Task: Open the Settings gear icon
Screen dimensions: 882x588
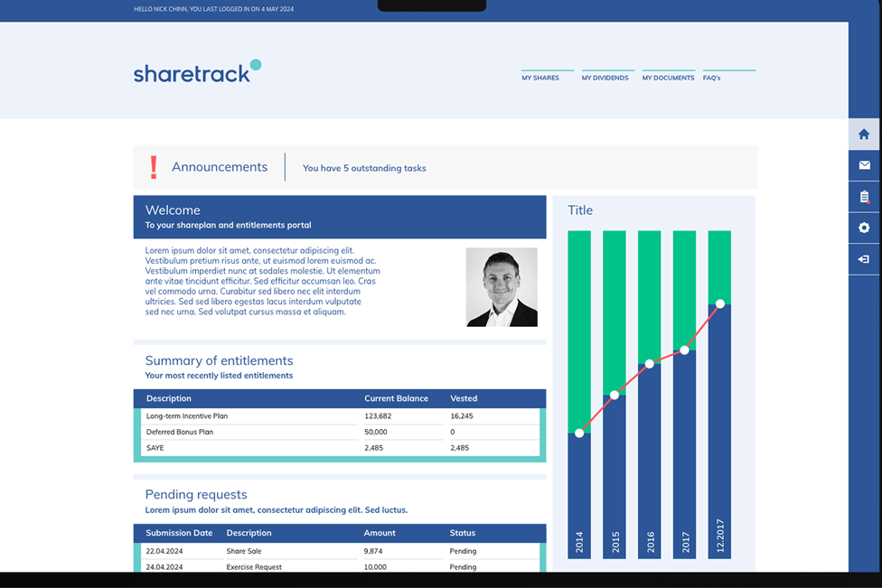Action: 864,228
